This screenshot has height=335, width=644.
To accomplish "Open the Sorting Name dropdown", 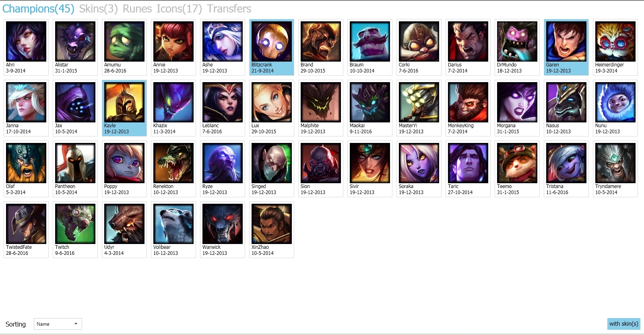I will (x=58, y=324).
